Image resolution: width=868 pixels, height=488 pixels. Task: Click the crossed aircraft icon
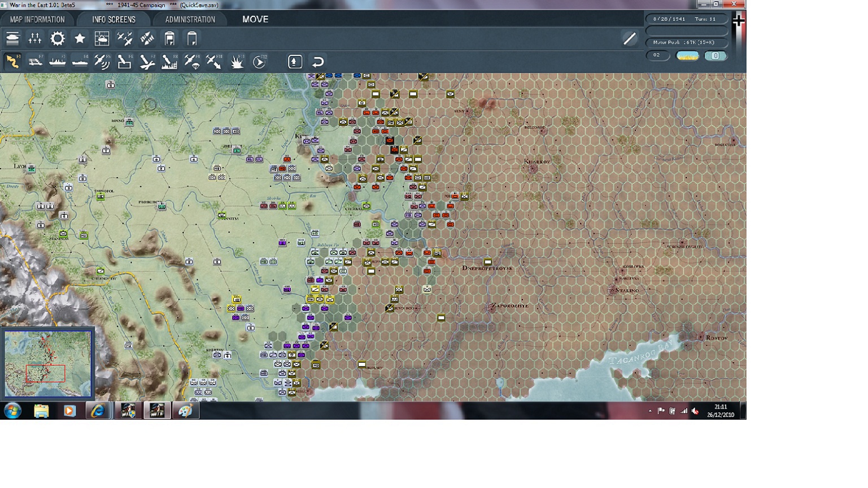point(147,38)
